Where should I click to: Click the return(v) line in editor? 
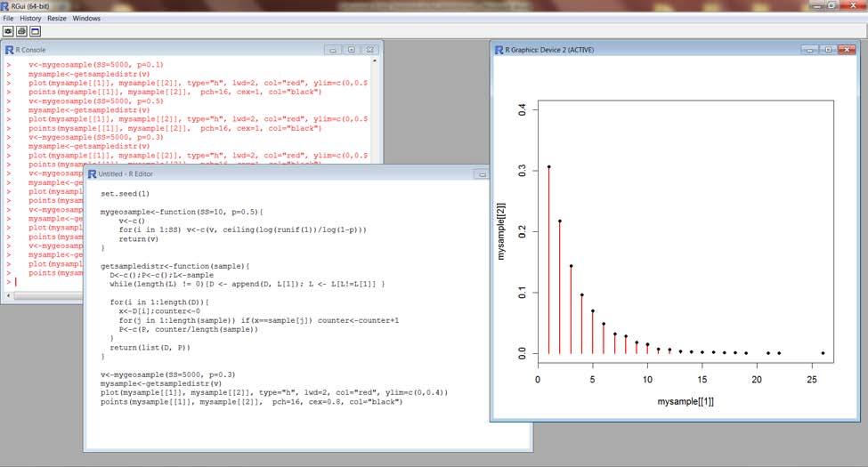point(138,239)
